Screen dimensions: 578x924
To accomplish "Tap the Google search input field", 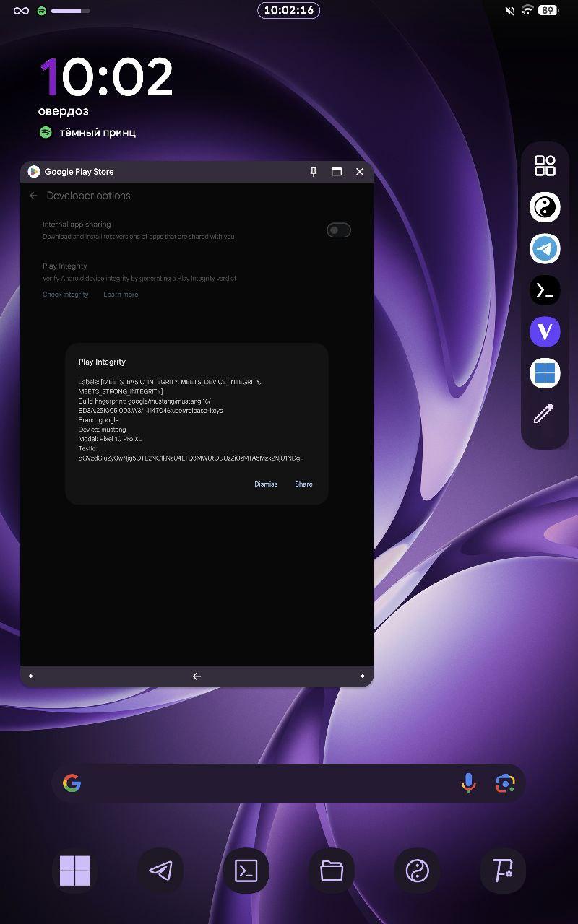I will point(267,783).
